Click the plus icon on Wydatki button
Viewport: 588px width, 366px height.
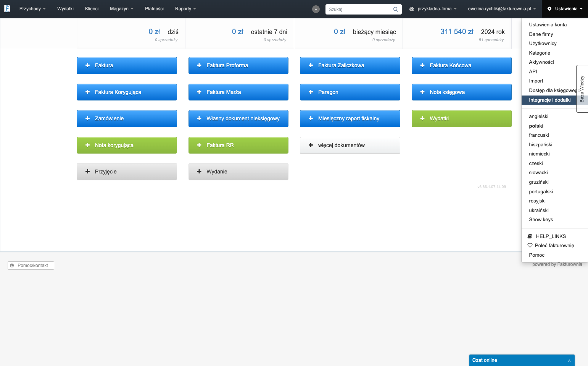pyautogui.click(x=422, y=118)
